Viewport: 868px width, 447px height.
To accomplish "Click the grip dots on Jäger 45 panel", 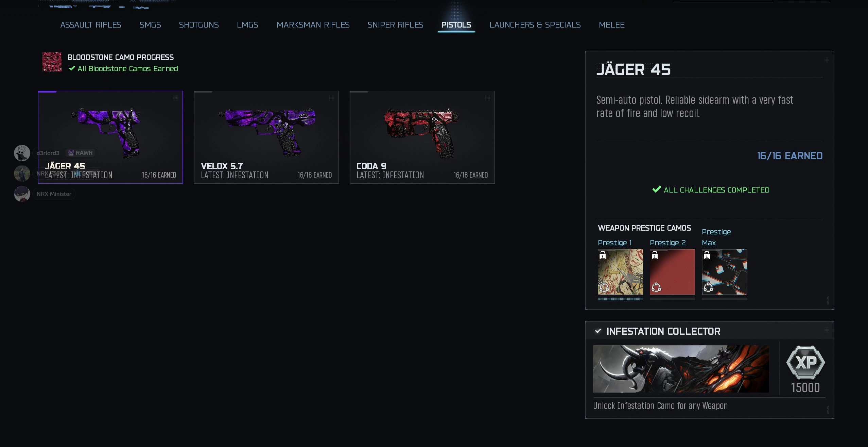I will coord(827,60).
